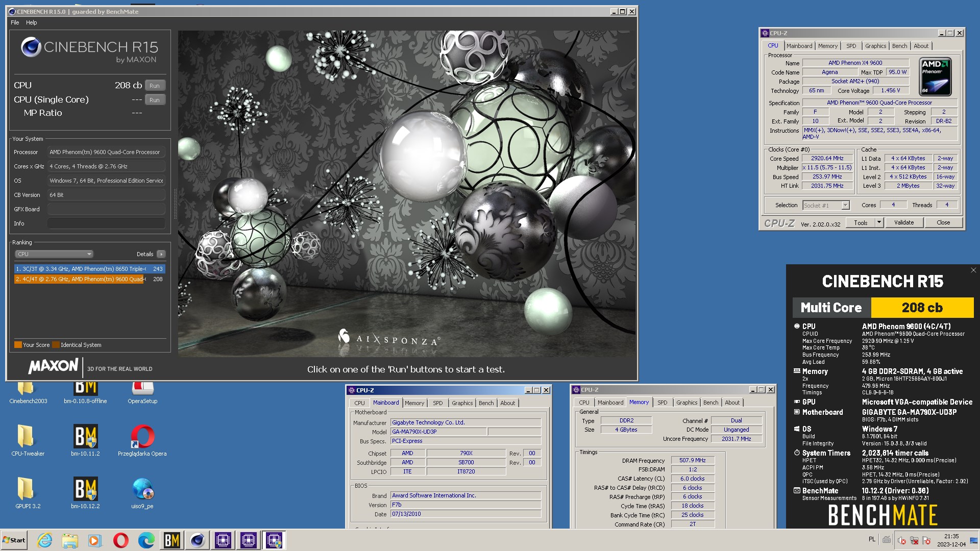Open ranking Details arrow button
This screenshot has height=551, width=980.
161,254
